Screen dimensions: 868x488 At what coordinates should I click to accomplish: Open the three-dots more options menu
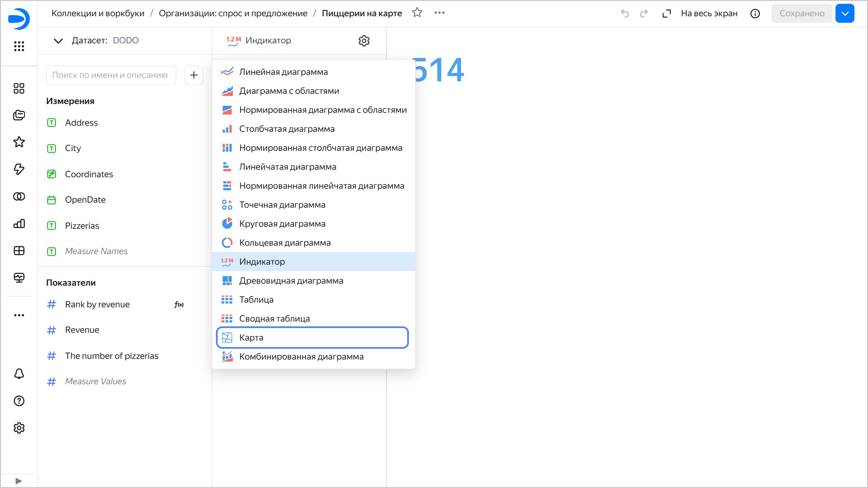click(x=439, y=13)
